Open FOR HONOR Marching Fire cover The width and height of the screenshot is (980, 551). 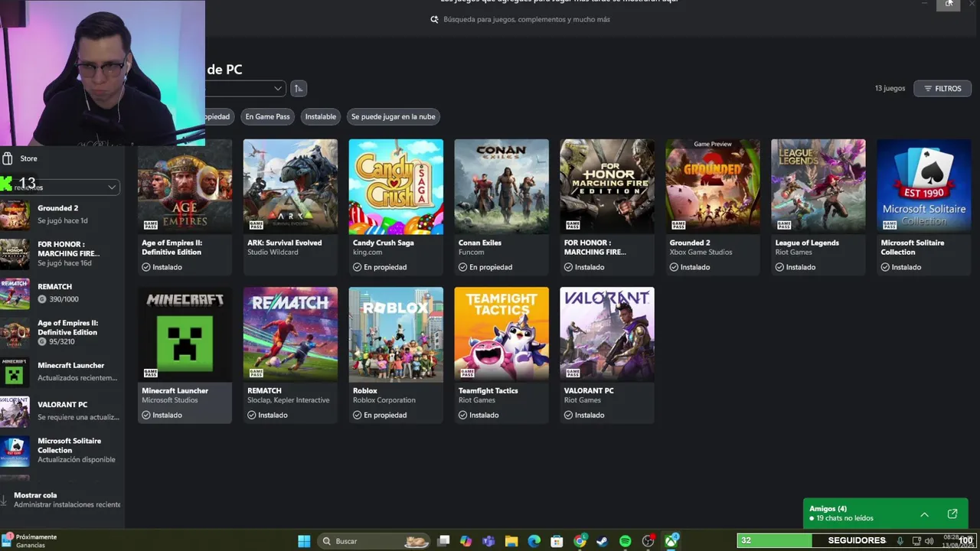pos(607,186)
